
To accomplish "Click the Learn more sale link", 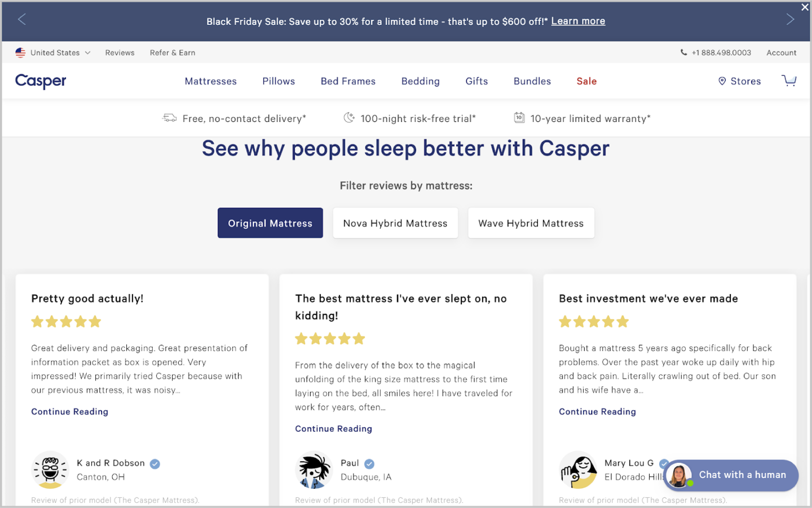I will coord(578,21).
